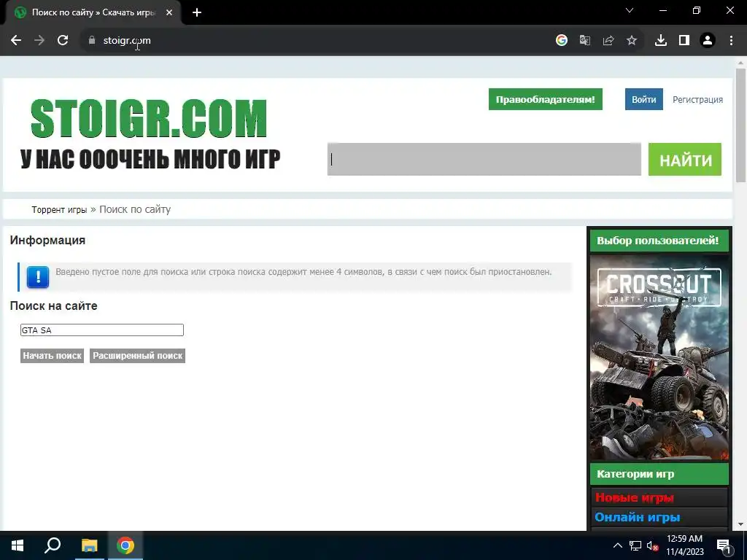The image size is (747, 560).
Task: Open the Регистрация link
Action: coord(697,99)
